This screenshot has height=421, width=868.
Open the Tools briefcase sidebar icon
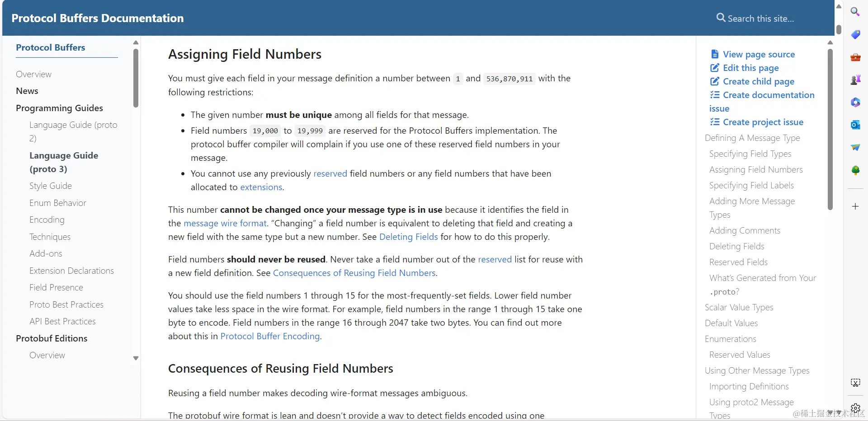[x=855, y=57]
